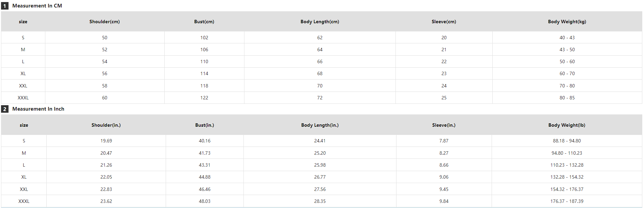The height and width of the screenshot is (208, 644).
Task: Click the 9.84 sleeve value cell
Action: pyautogui.click(x=444, y=201)
